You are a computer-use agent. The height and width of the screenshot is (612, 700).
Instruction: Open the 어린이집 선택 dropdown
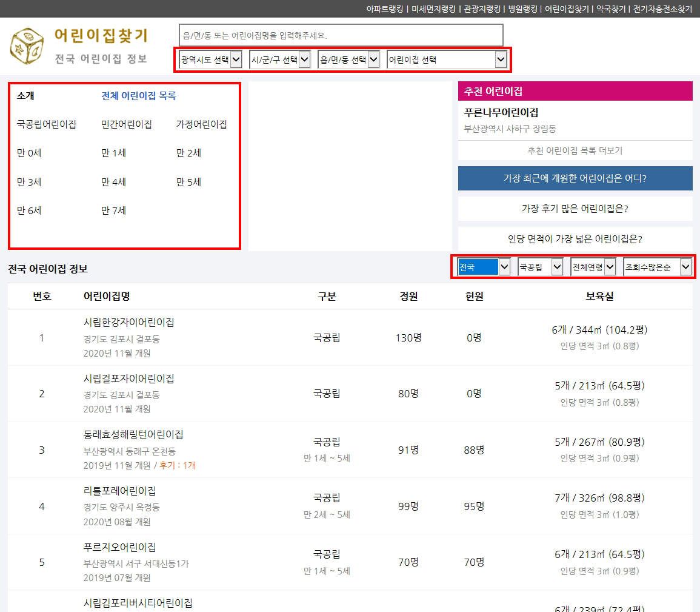447,59
